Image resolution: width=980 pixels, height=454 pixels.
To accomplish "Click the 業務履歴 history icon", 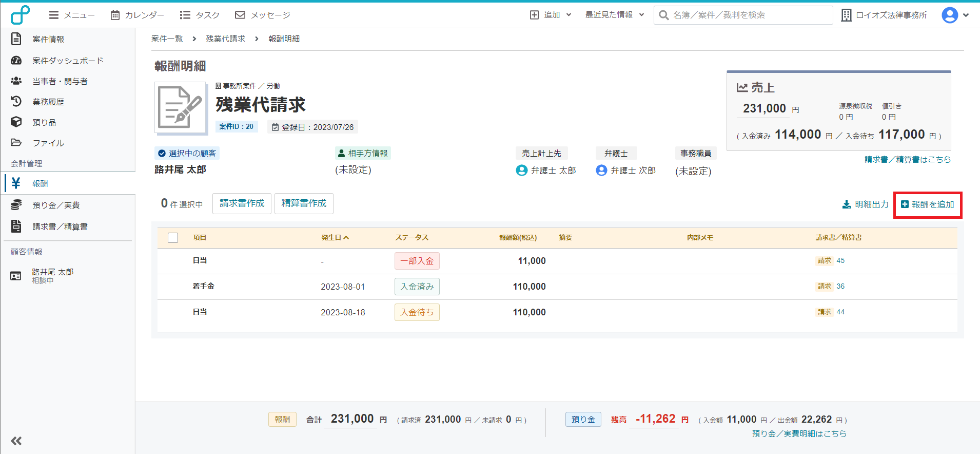I will tap(16, 101).
